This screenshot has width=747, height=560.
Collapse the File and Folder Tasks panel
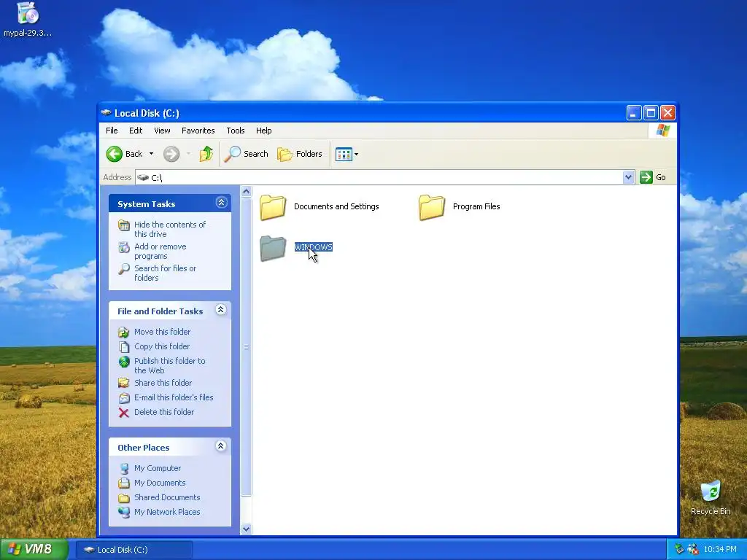[x=220, y=310]
